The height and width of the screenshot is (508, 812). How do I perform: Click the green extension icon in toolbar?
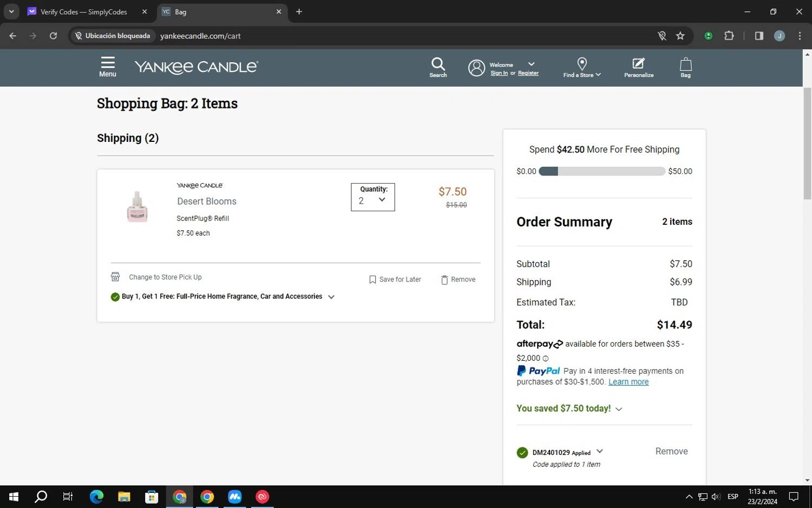[709, 36]
